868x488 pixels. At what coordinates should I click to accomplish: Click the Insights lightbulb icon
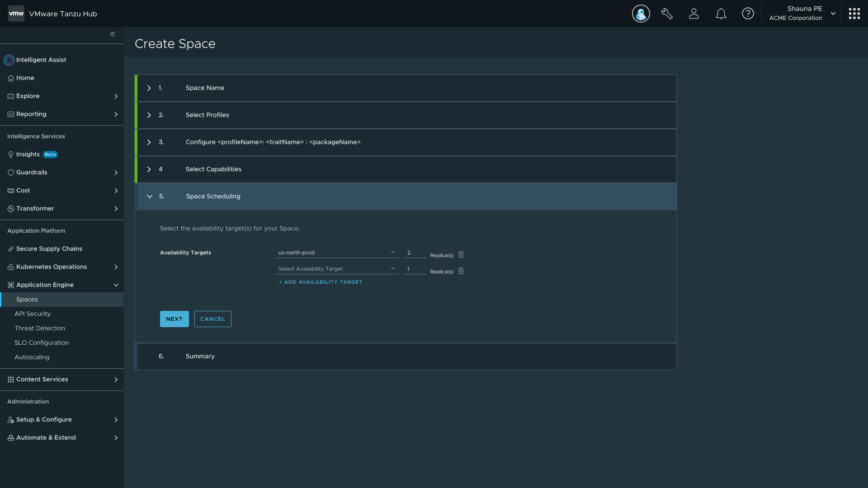[x=11, y=155]
